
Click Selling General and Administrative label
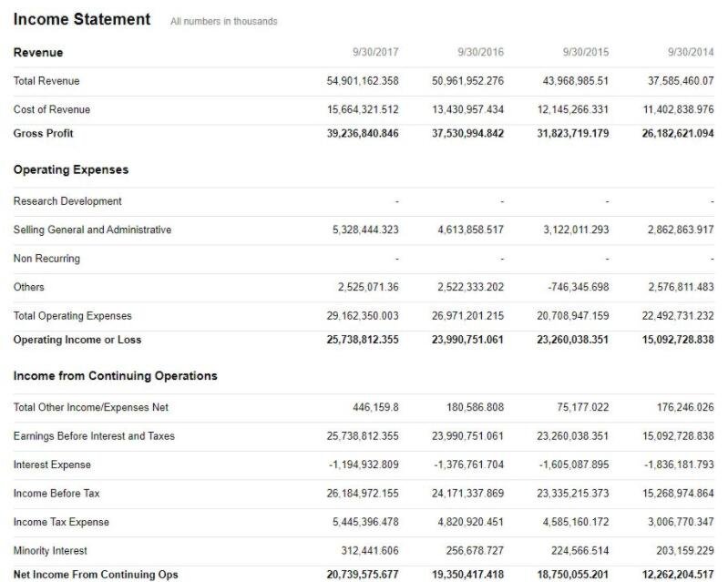click(92, 230)
